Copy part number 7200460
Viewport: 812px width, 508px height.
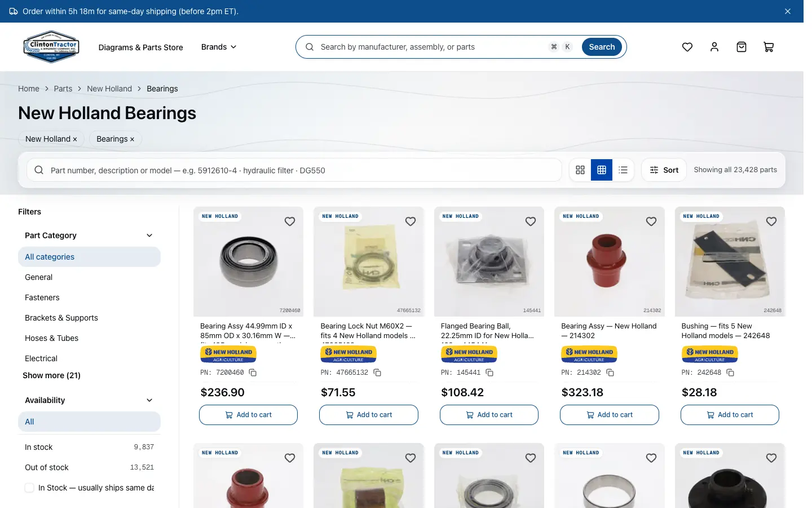click(x=253, y=373)
